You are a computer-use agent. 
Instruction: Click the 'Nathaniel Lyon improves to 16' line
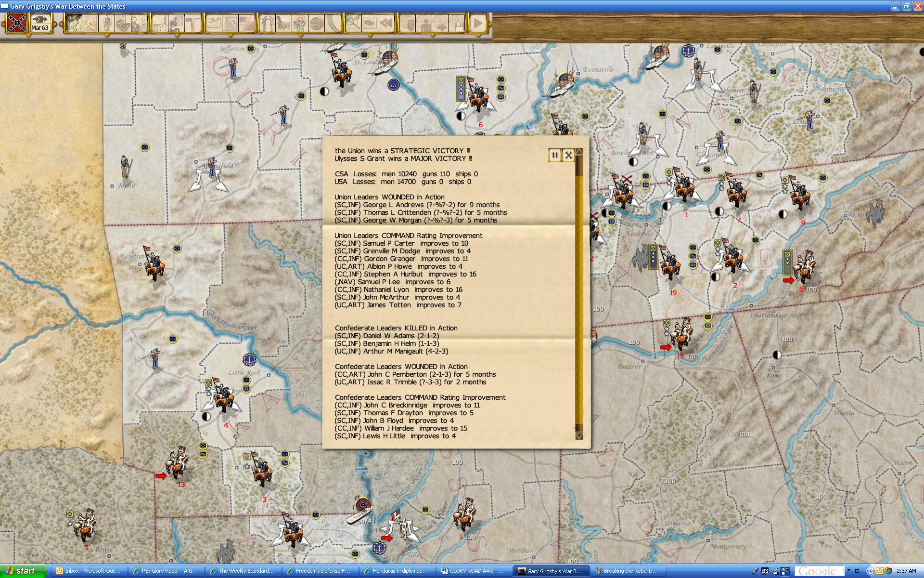coord(398,289)
